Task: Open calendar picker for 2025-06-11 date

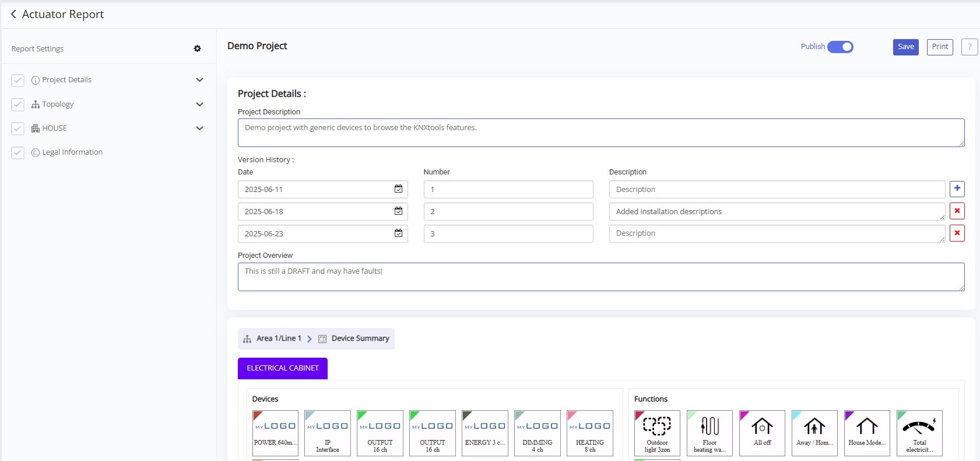Action: (398, 188)
